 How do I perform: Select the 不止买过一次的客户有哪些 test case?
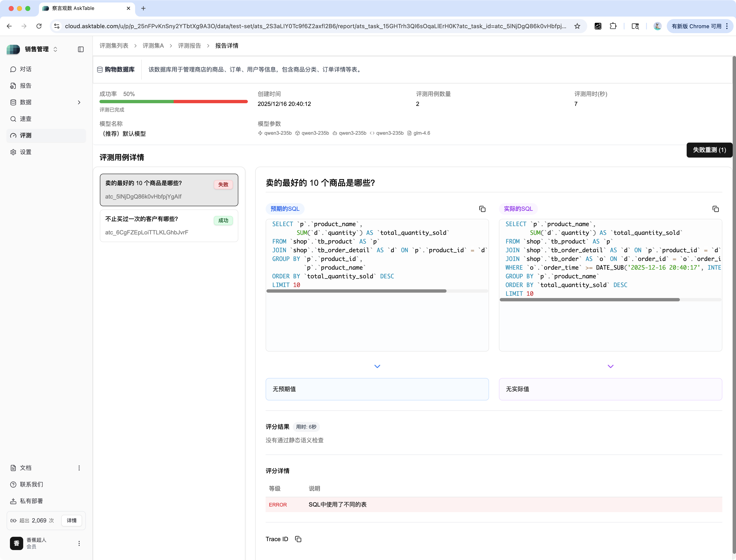(x=169, y=226)
